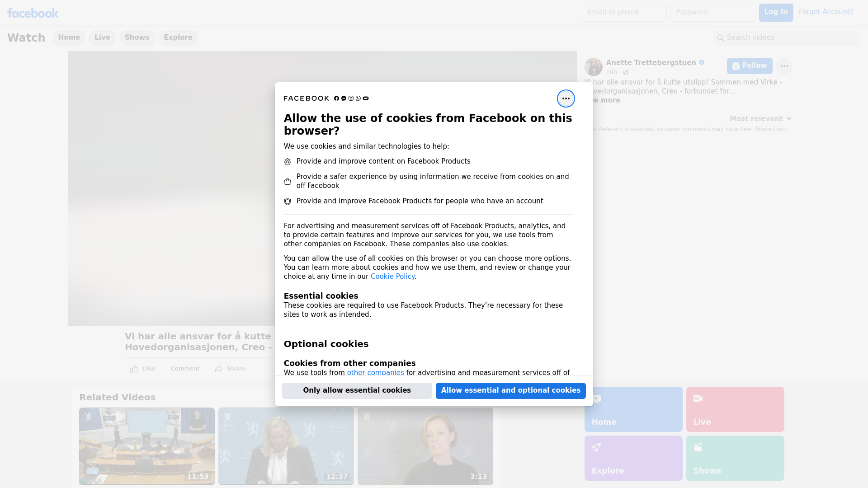The width and height of the screenshot is (868, 488).
Task: Click Allow essential and optional cookies
Action: coord(511,391)
